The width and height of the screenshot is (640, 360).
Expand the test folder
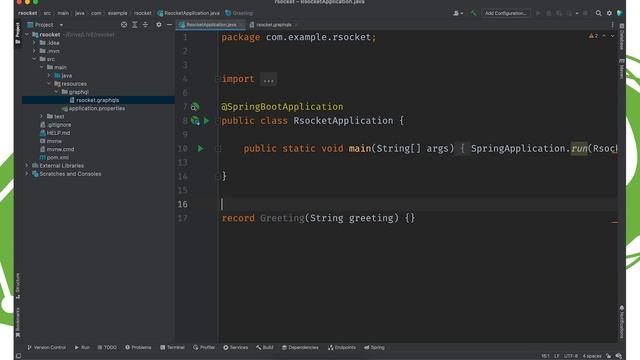[x=42, y=116]
